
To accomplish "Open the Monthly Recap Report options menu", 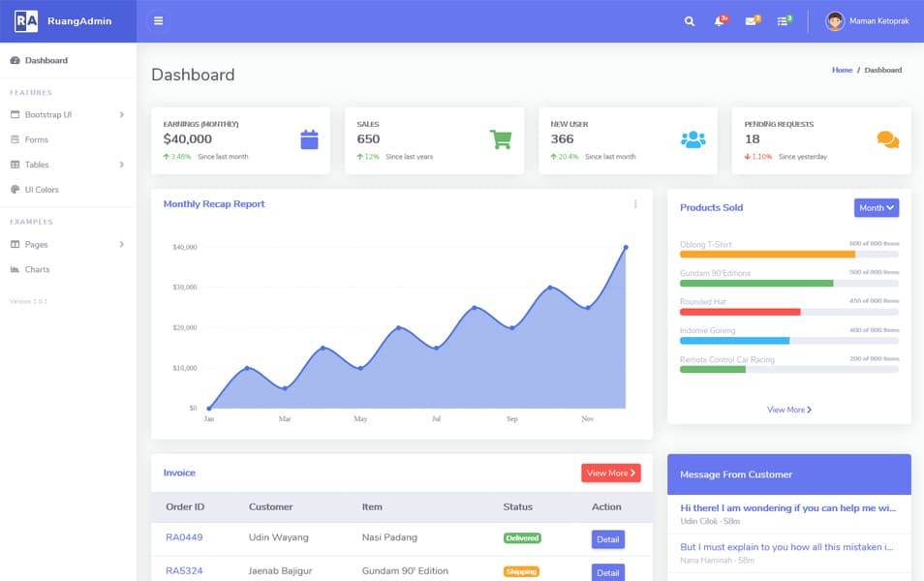I will coord(635,204).
